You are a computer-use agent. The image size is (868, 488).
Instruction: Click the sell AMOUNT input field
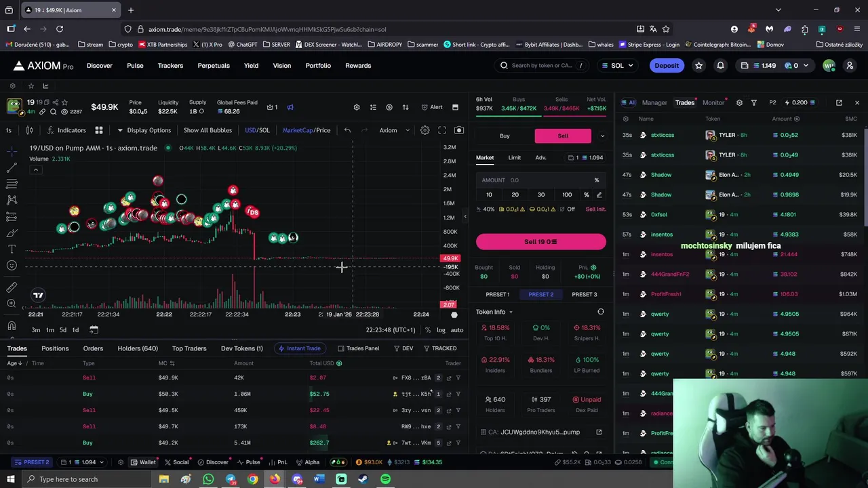[541, 180]
